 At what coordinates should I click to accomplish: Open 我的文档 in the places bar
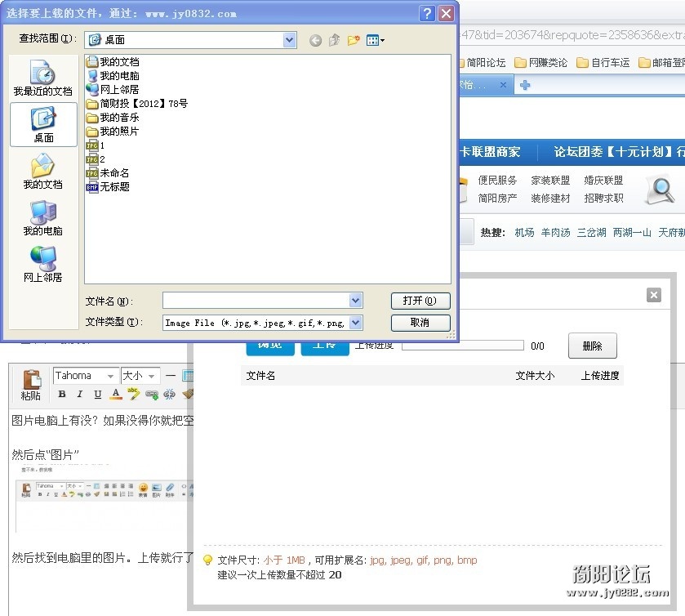coord(42,172)
